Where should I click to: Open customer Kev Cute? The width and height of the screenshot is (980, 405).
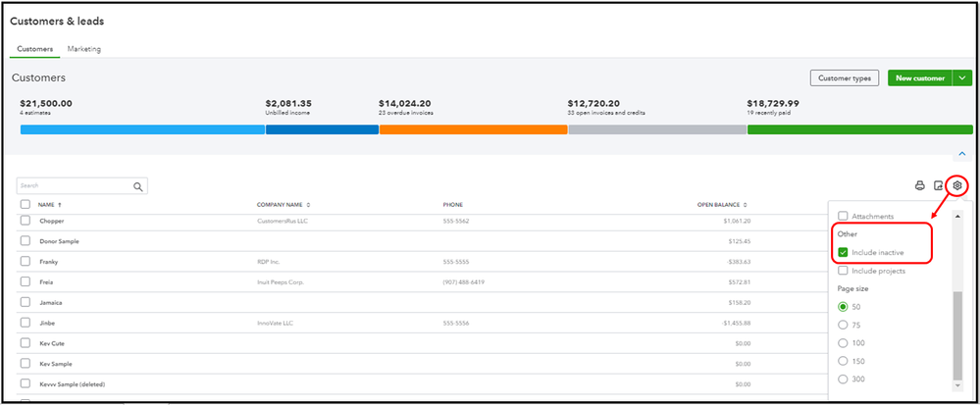pyautogui.click(x=53, y=343)
